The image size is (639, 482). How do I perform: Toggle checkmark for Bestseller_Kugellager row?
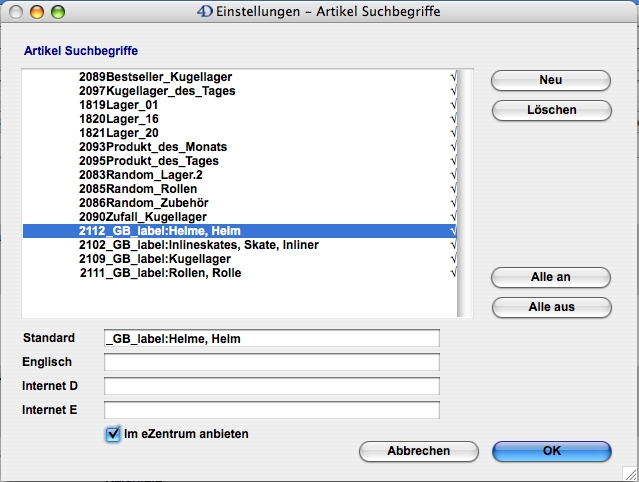[453, 77]
